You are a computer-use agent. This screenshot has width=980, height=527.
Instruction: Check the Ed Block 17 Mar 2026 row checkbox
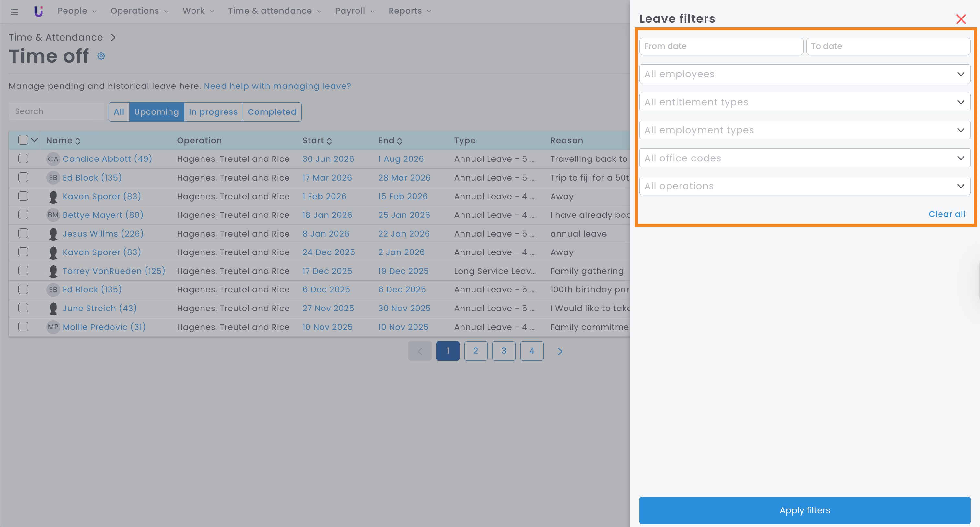click(23, 177)
